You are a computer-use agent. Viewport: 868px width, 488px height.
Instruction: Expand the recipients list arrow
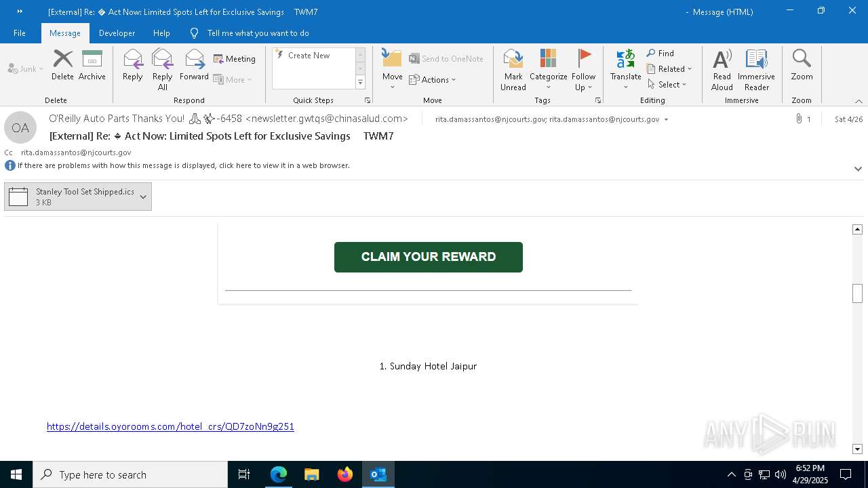[666, 119]
